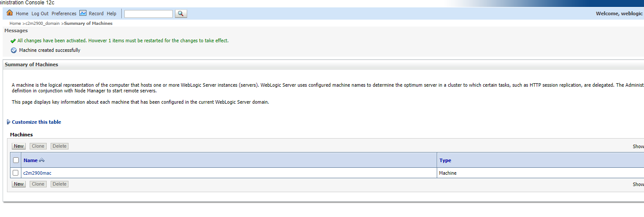Click the blue Machine created status icon

tap(14, 50)
